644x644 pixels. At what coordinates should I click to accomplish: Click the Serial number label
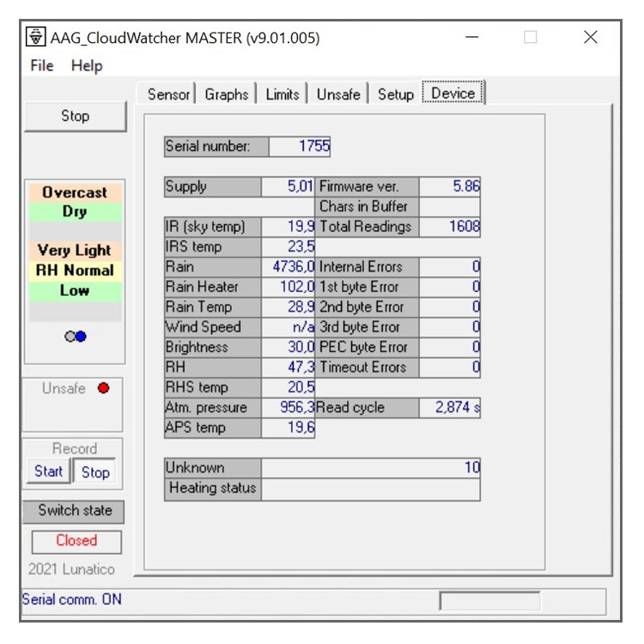216,147
